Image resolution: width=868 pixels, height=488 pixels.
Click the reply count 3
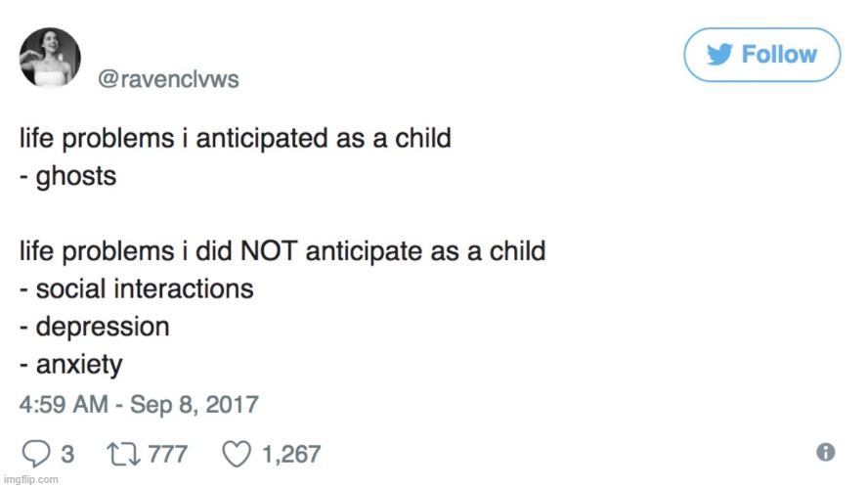pos(67,454)
